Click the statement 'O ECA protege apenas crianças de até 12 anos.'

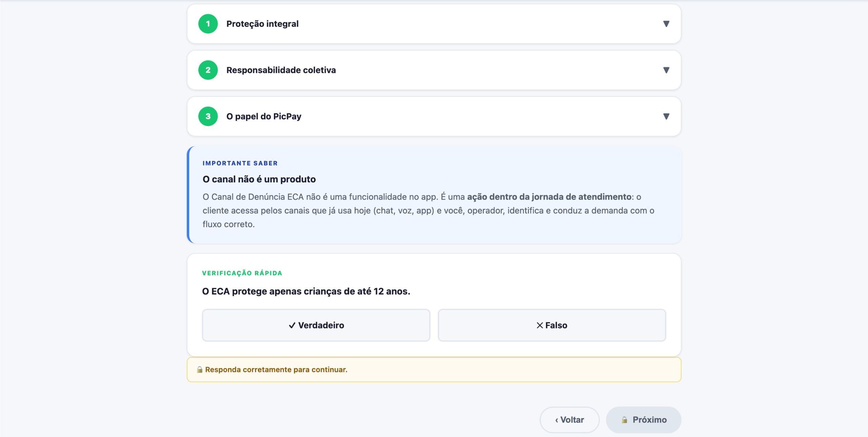pos(306,291)
